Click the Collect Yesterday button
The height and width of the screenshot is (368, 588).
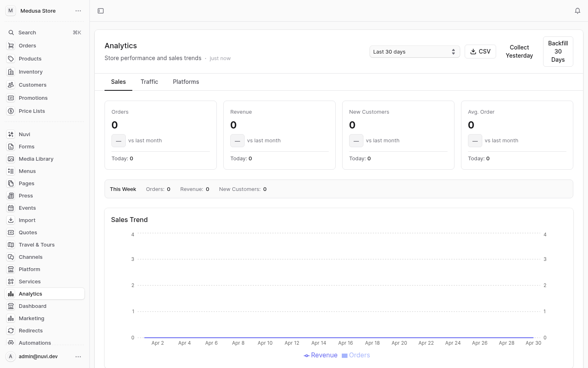pos(519,52)
